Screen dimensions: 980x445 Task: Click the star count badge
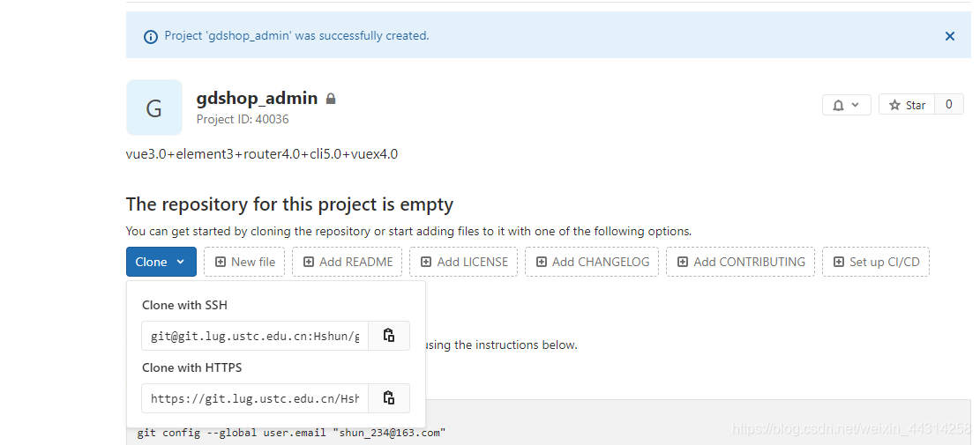click(949, 105)
